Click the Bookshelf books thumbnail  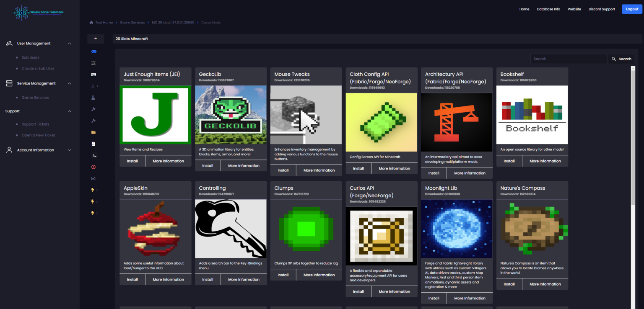[x=532, y=115]
